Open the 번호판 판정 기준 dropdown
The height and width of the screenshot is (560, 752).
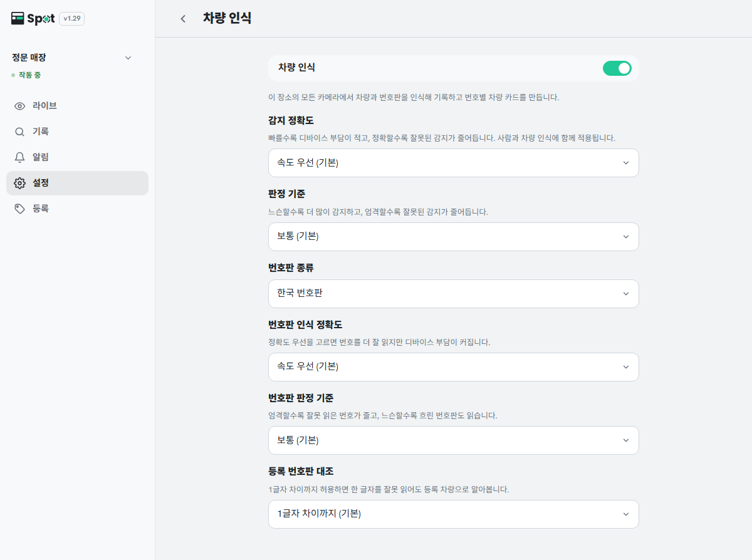coord(454,440)
